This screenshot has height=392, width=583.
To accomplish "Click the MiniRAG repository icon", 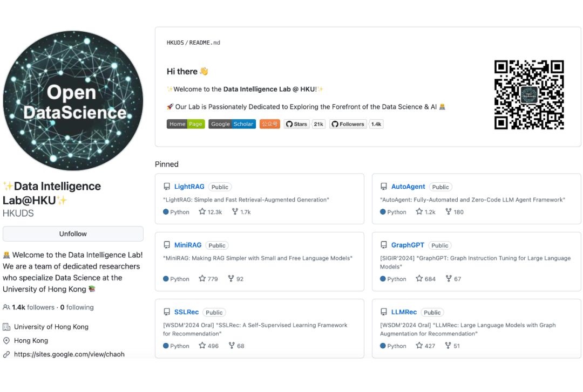I will point(167,245).
